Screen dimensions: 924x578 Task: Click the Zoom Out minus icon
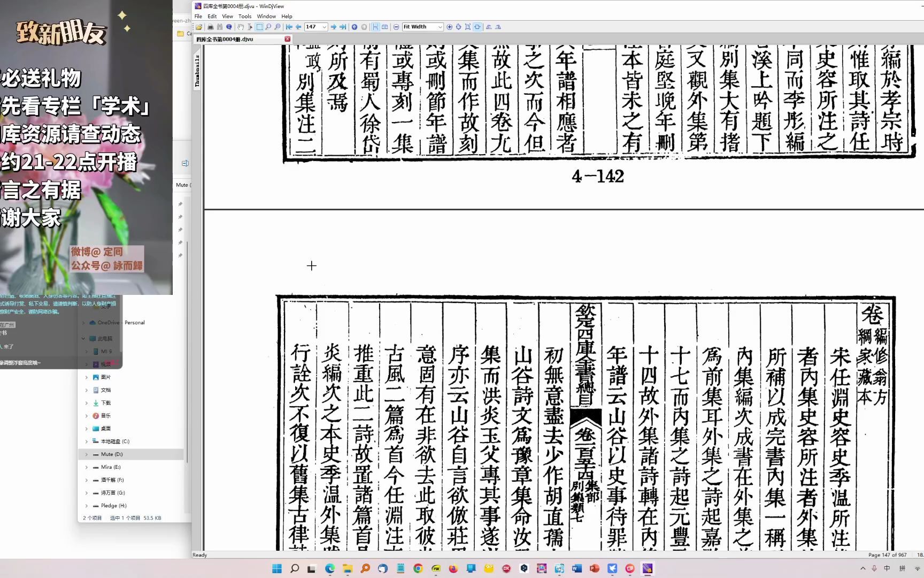[396, 27]
